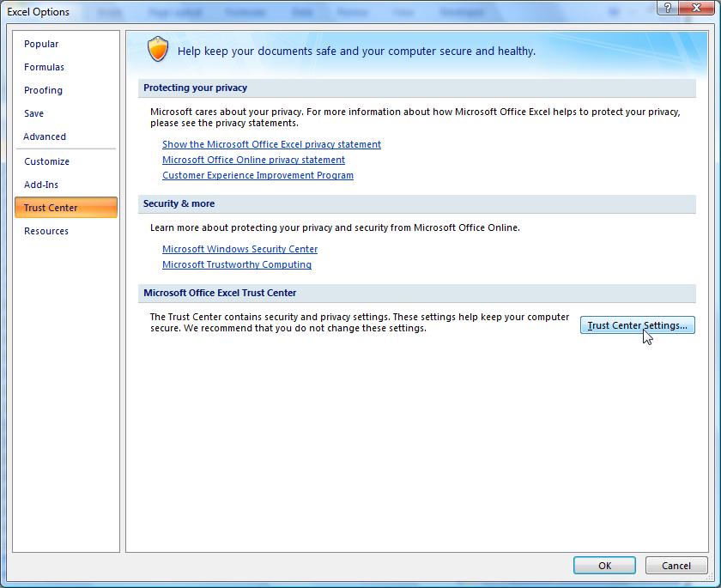Switch to Proofing options
This screenshot has height=588, width=721.
pyautogui.click(x=43, y=90)
